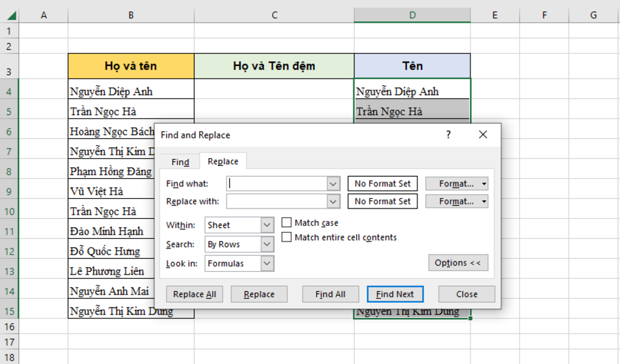Image resolution: width=620 pixels, height=364 pixels.
Task: Click the Find All button
Action: tap(331, 295)
